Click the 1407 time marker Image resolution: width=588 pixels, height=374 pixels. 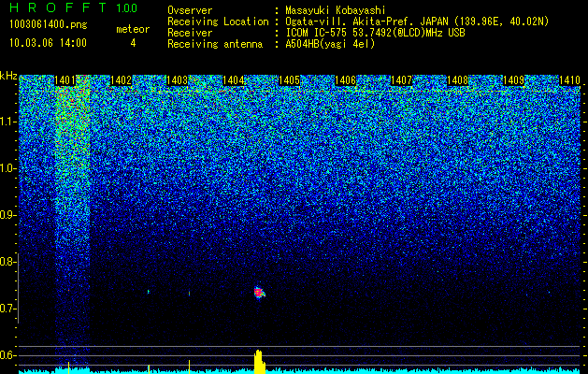[x=401, y=80]
